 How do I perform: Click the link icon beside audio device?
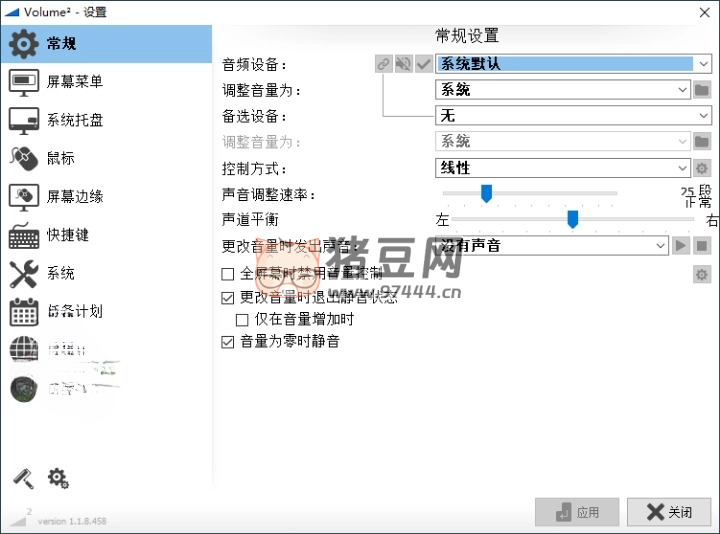(x=383, y=64)
